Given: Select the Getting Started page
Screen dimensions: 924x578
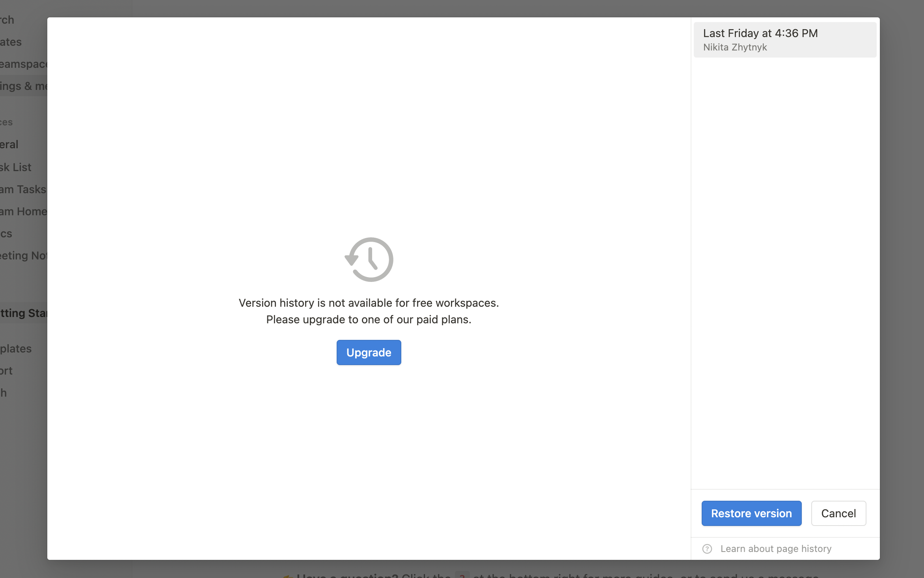Looking at the screenshot, I should [x=24, y=313].
